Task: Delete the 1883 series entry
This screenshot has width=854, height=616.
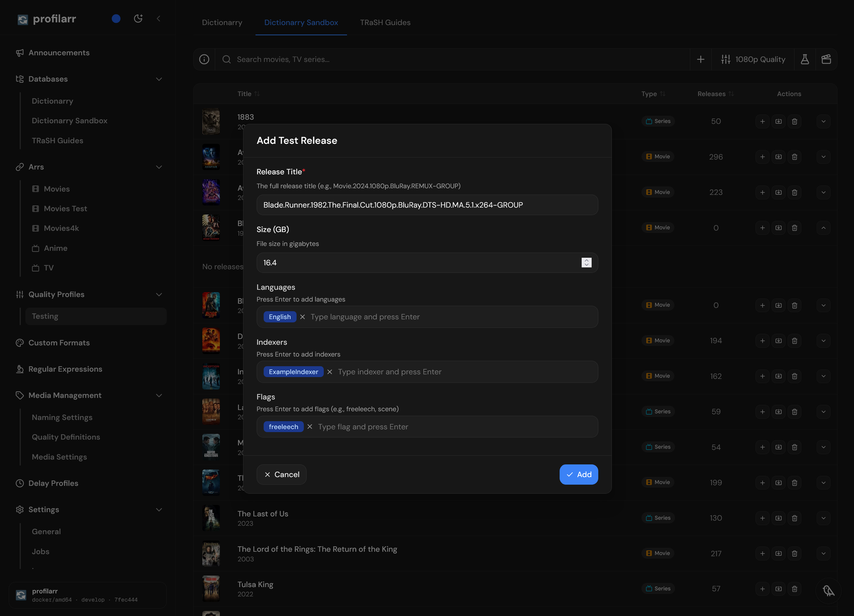Action: [x=794, y=121]
